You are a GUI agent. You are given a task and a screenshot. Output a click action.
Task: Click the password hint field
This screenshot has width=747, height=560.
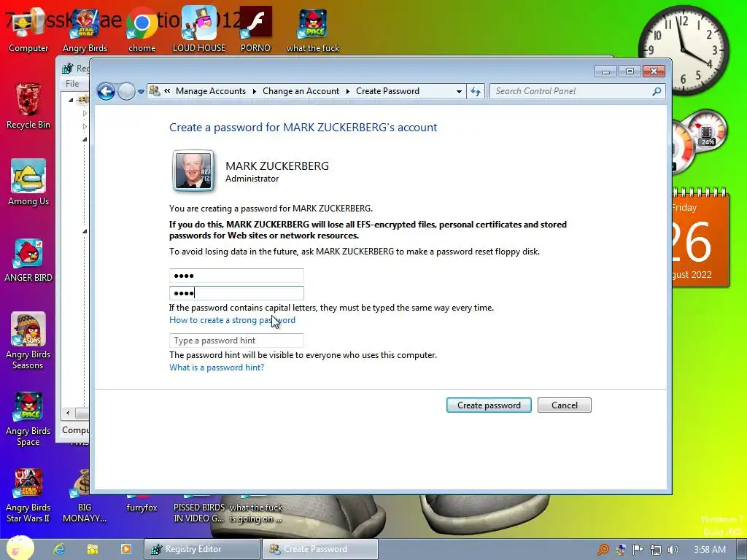[236, 341]
